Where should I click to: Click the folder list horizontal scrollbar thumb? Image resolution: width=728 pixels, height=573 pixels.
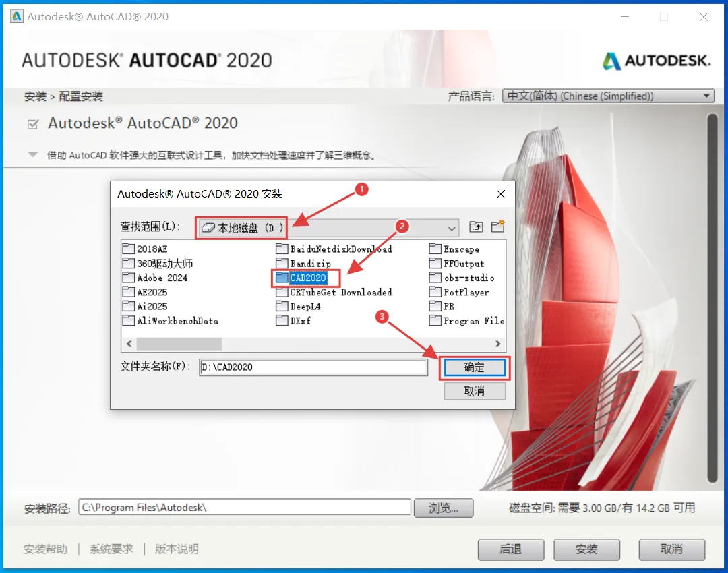(x=179, y=344)
